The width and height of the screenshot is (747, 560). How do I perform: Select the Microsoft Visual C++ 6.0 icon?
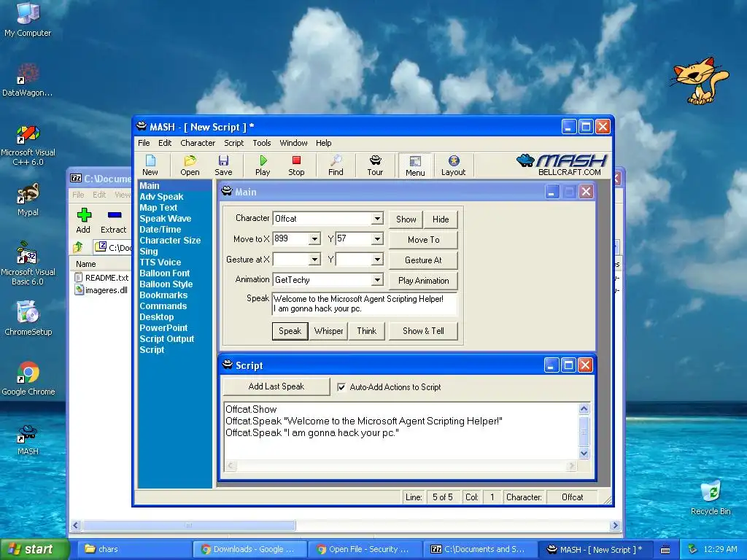tap(28, 145)
